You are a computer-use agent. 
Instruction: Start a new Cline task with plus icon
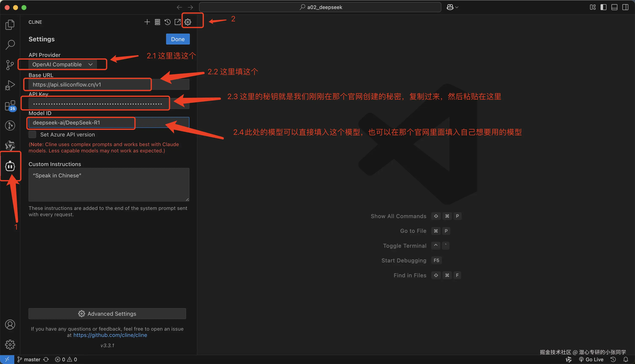click(x=147, y=22)
